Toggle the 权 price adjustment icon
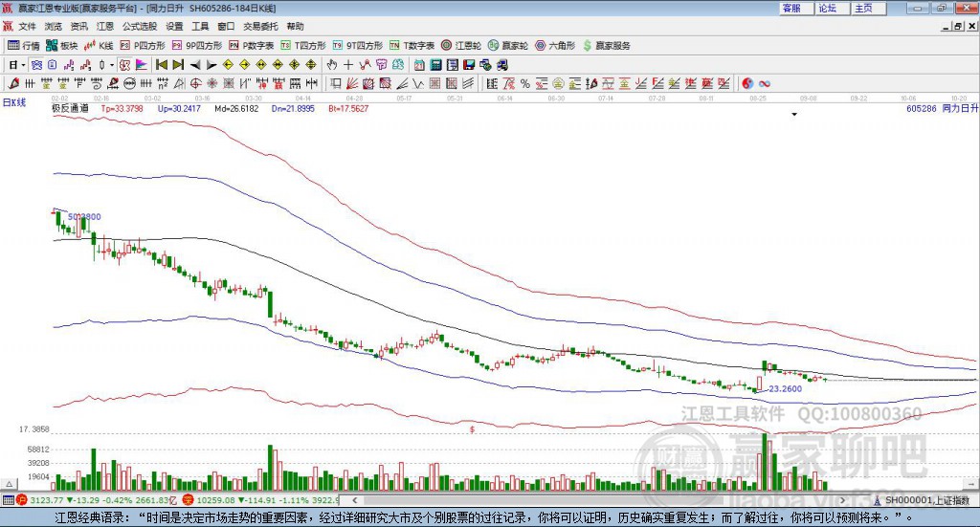This screenshot has height=527, width=980. tap(125, 65)
